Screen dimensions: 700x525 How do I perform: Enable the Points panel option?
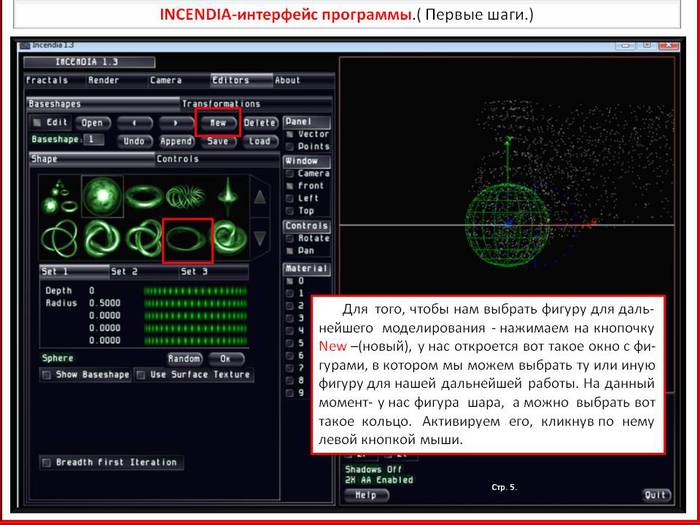click(290, 146)
